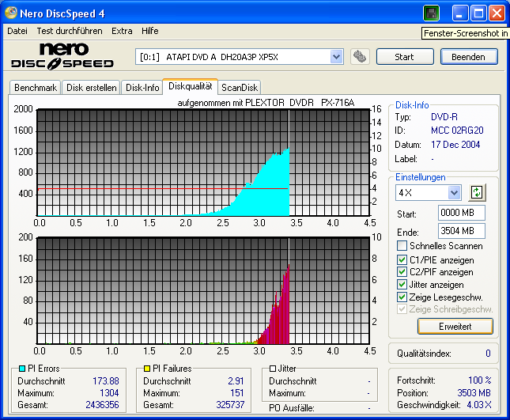Open the Test durchführen menu
Screen dimensions: 510x420
click(x=69, y=31)
